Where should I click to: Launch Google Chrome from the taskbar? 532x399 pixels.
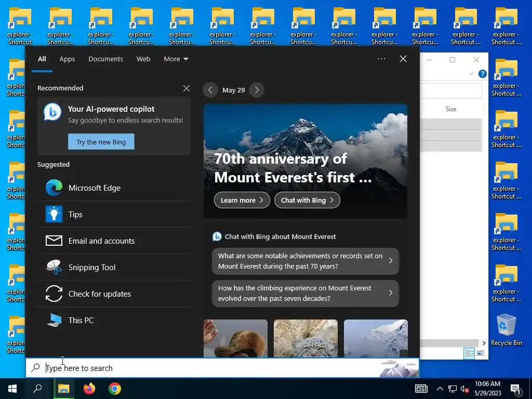tap(115, 389)
